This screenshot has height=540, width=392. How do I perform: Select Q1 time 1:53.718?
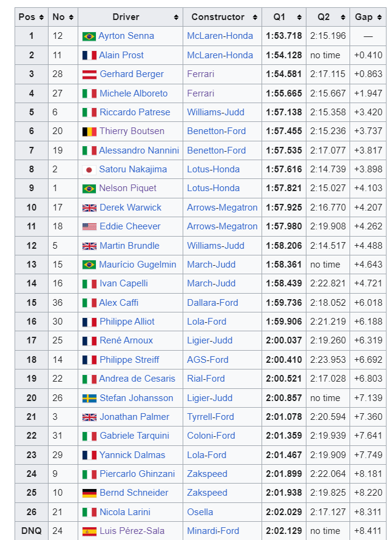(284, 36)
